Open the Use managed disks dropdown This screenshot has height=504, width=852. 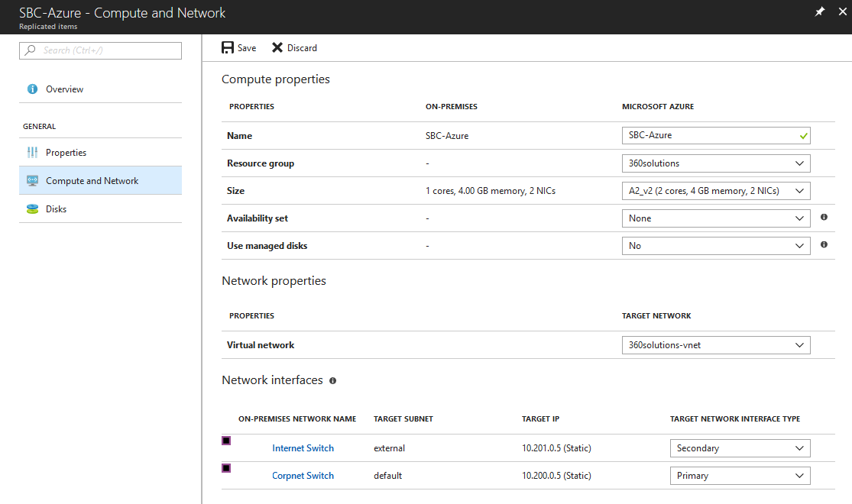pos(716,245)
